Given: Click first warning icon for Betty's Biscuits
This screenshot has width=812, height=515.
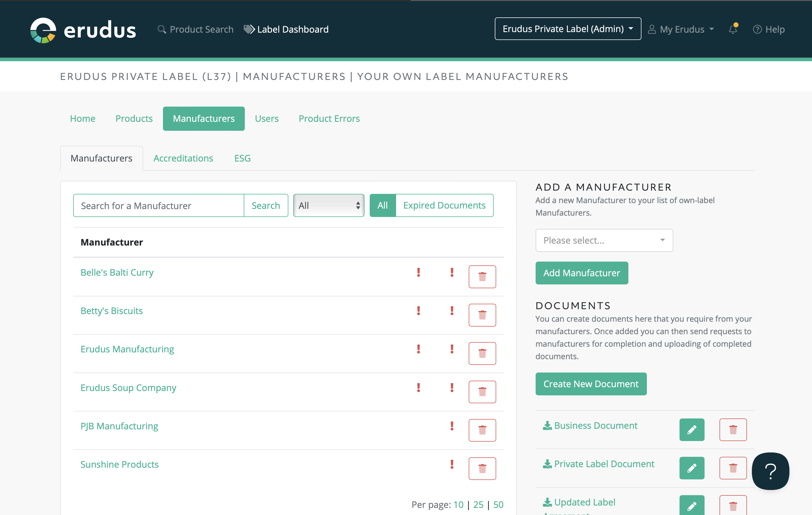Looking at the screenshot, I should 418,311.
